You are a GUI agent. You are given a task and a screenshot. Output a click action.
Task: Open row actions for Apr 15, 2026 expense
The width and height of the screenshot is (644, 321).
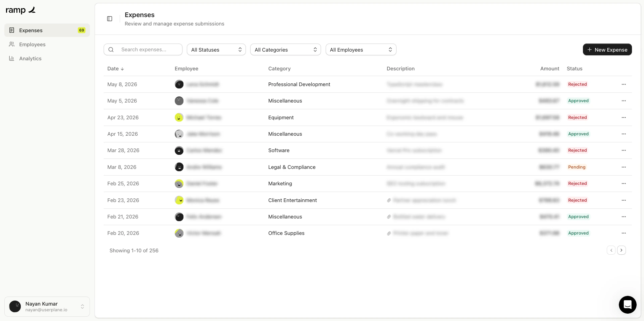624,134
